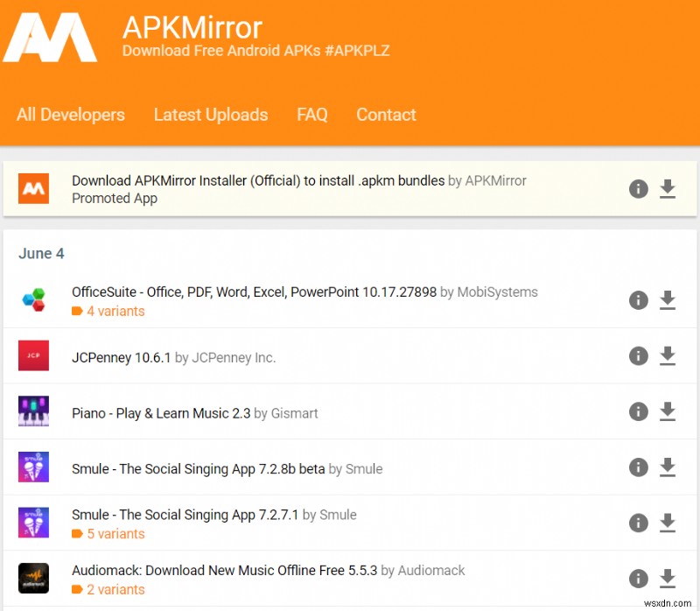Open the FAQ page
This screenshot has width=700, height=611.
(x=312, y=115)
